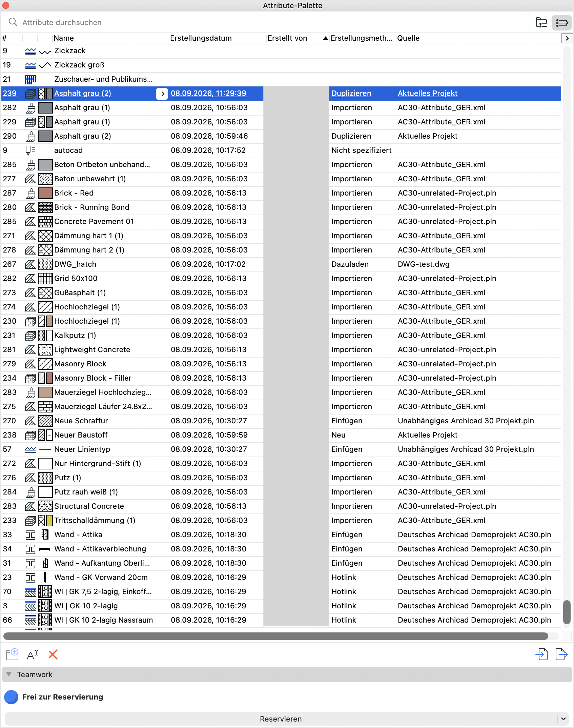The height and width of the screenshot is (728, 574).
Task: Click building material icon of Neuer Baustoff
Action: coord(30,435)
